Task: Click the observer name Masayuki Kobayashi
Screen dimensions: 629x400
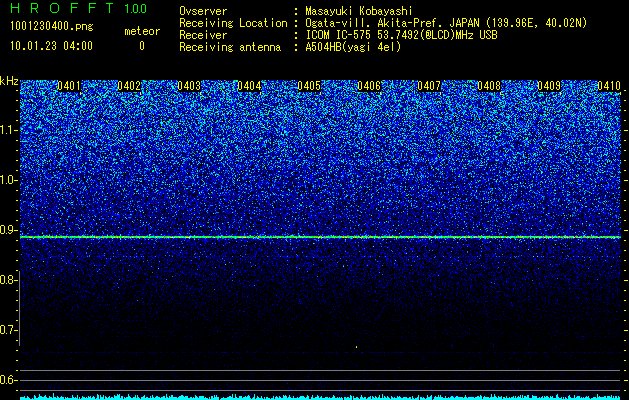Action: [359, 11]
